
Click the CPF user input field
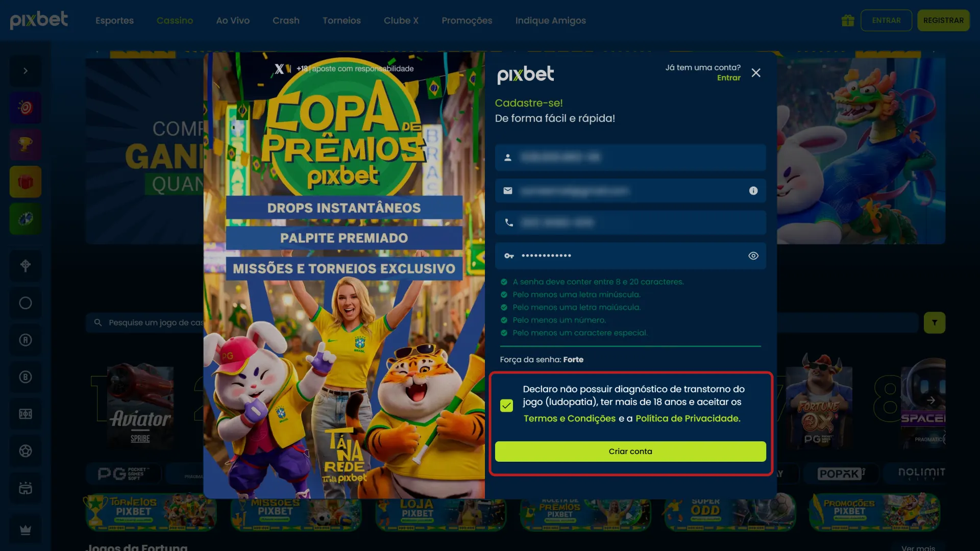point(630,158)
